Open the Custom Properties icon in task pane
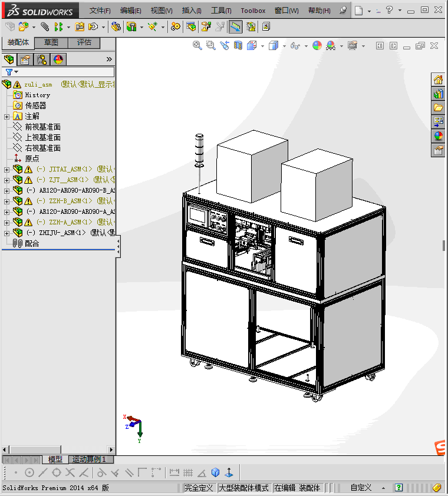The image size is (448, 496). tap(438, 150)
